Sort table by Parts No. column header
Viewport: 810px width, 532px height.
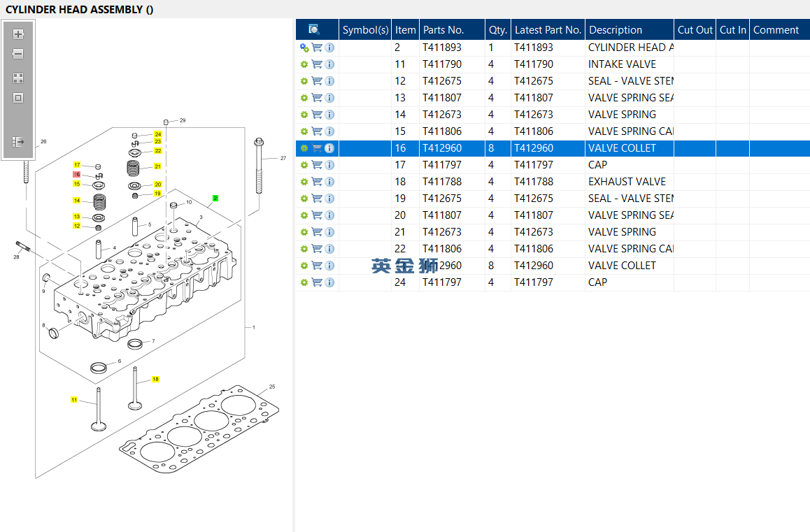click(x=443, y=30)
